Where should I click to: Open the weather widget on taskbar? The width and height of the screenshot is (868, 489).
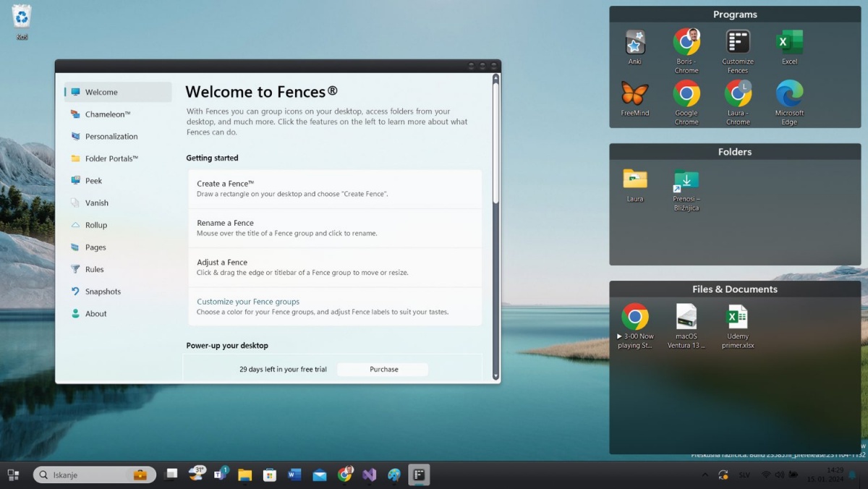click(196, 475)
